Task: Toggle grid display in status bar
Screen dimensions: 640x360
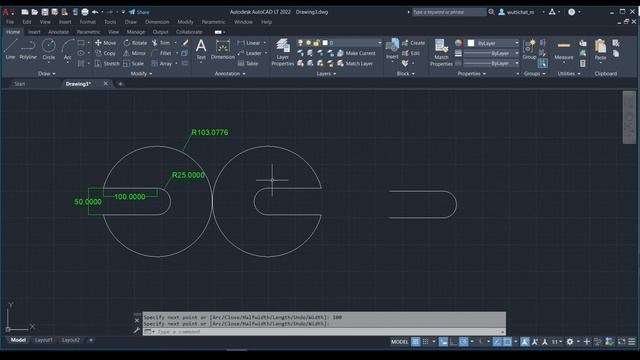Action: [x=416, y=342]
